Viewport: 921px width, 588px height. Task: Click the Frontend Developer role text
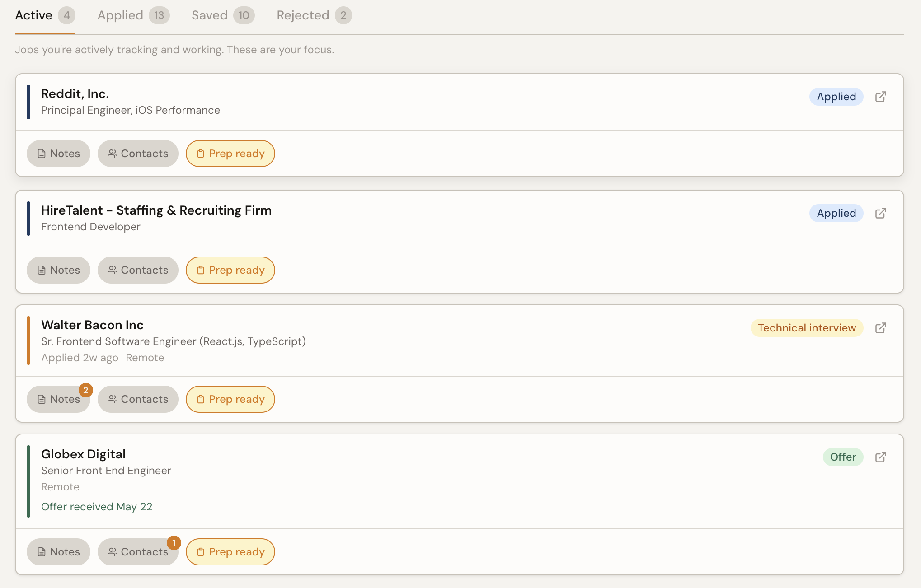(x=91, y=227)
